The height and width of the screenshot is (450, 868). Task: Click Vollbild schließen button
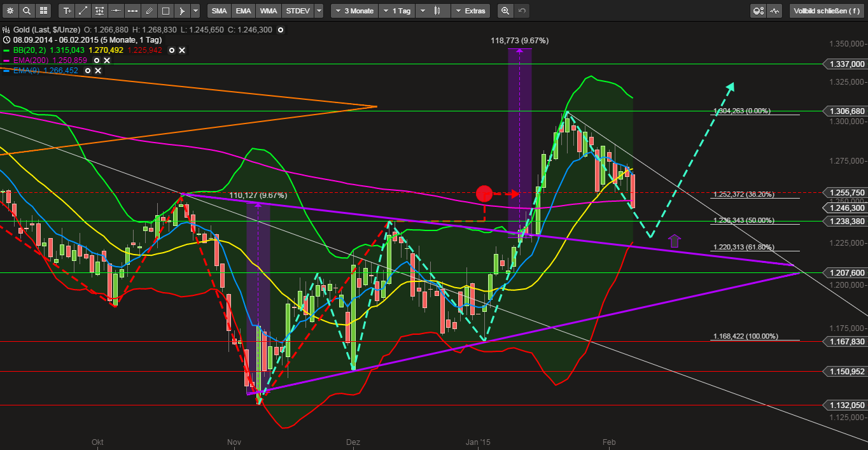point(827,11)
